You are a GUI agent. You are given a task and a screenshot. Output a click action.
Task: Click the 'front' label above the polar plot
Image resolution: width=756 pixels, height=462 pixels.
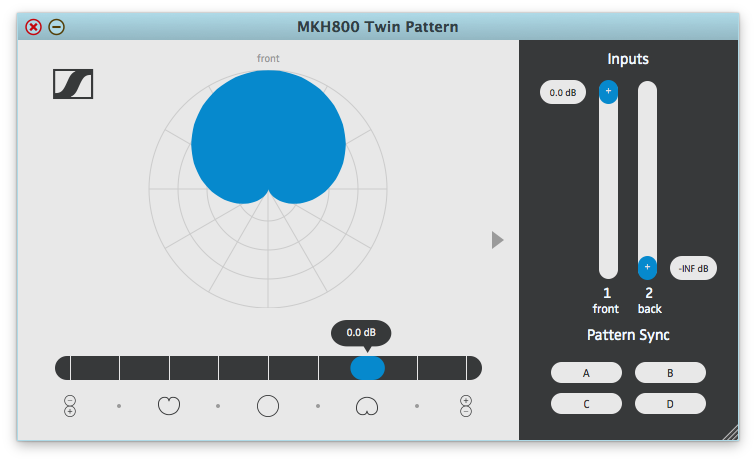(268, 58)
